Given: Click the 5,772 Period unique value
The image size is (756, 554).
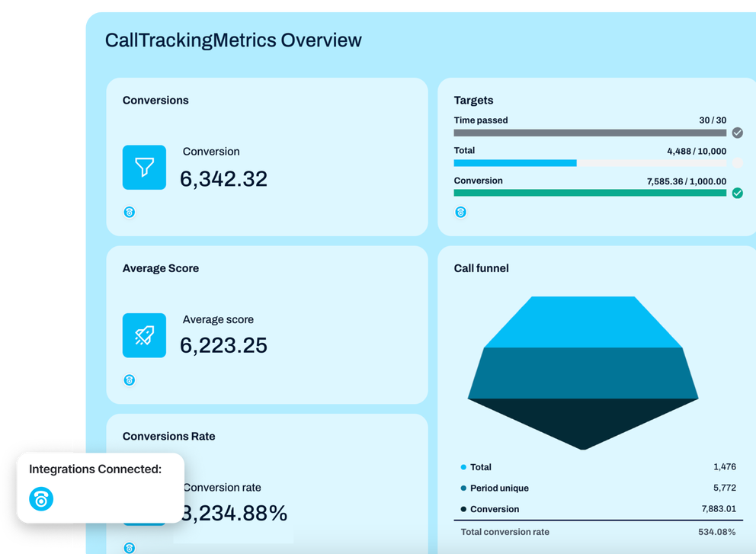Looking at the screenshot, I should tap(725, 488).
